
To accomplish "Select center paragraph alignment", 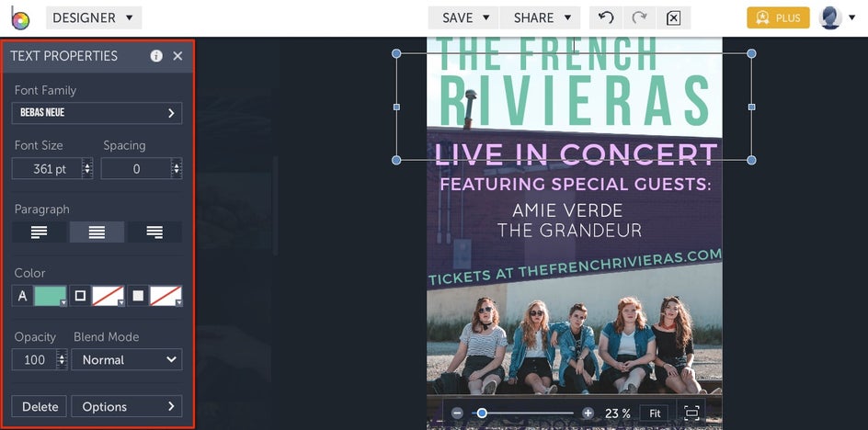I will [x=97, y=232].
